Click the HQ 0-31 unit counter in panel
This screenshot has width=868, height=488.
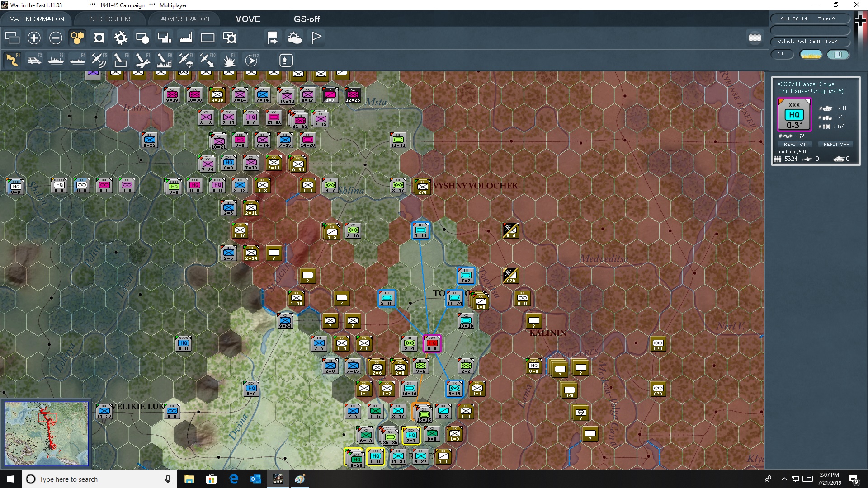(794, 115)
